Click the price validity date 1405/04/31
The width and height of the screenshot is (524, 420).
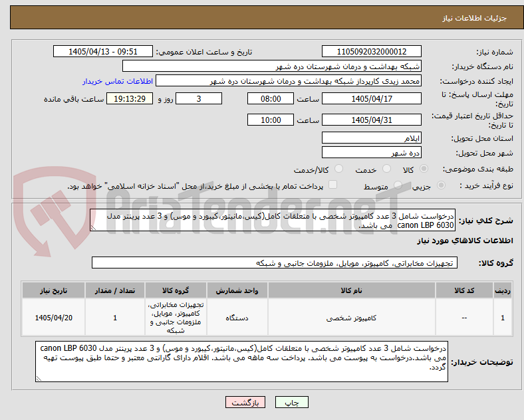[371, 120]
